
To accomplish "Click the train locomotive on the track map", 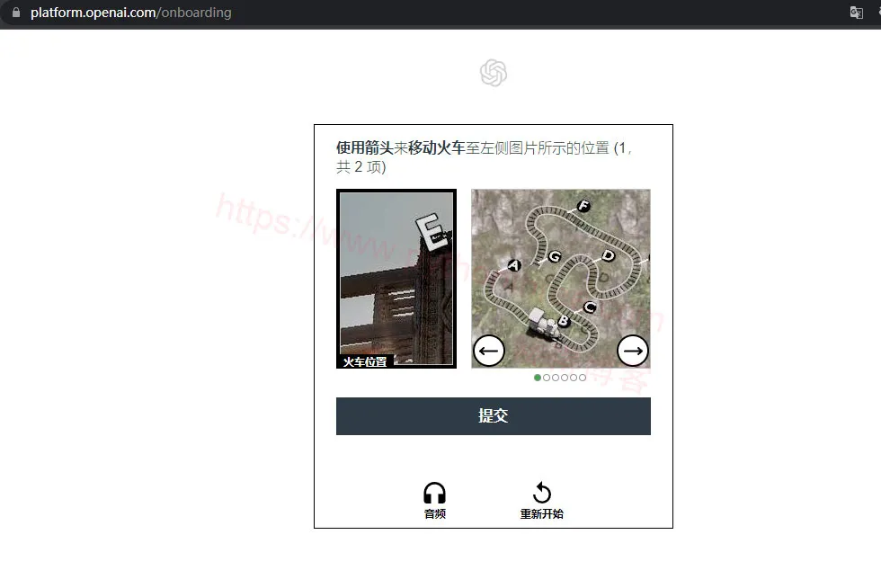I will tap(543, 324).
